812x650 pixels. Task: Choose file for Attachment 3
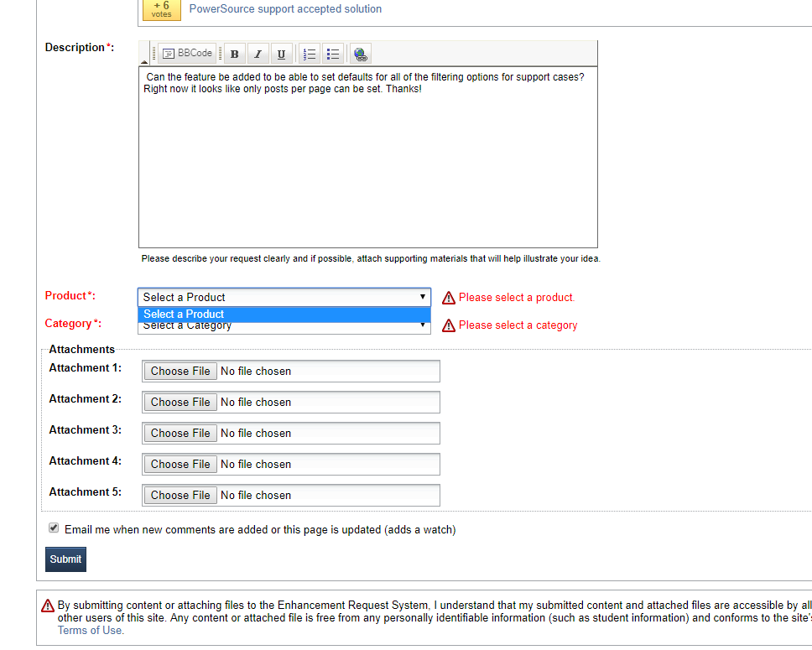click(x=180, y=434)
